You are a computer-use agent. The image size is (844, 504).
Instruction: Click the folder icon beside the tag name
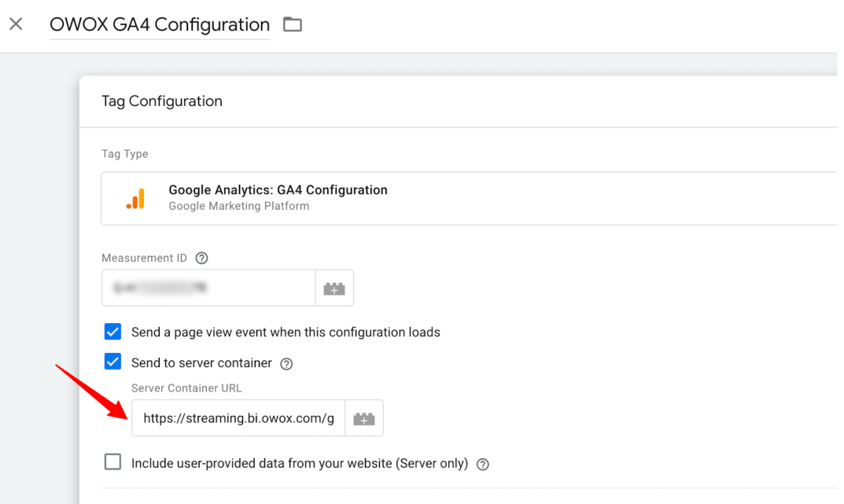pos(293,24)
